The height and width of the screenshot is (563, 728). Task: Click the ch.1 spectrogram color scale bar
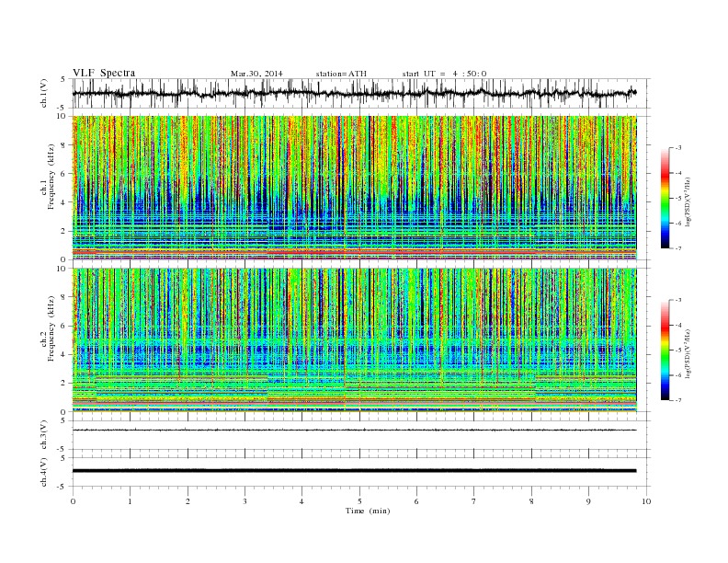click(x=665, y=199)
